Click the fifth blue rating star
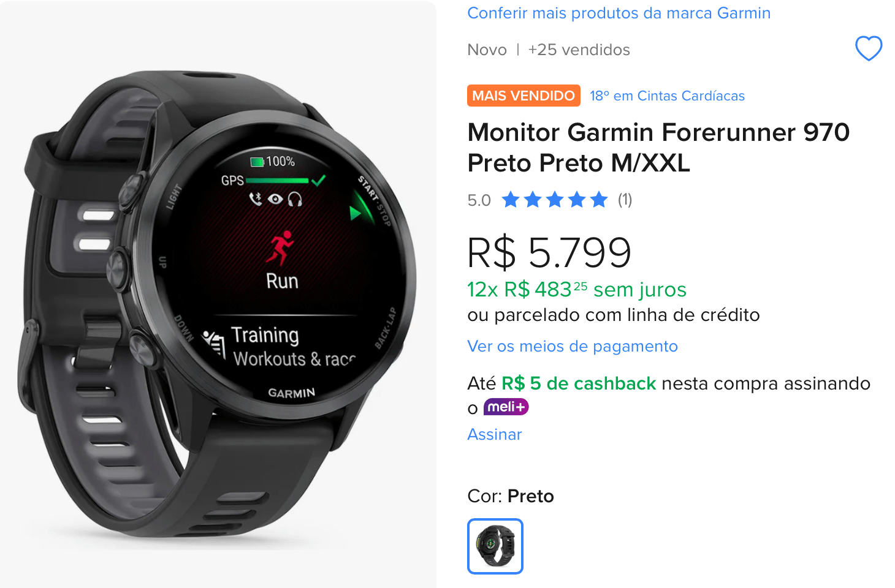The width and height of the screenshot is (895, 588). (599, 200)
